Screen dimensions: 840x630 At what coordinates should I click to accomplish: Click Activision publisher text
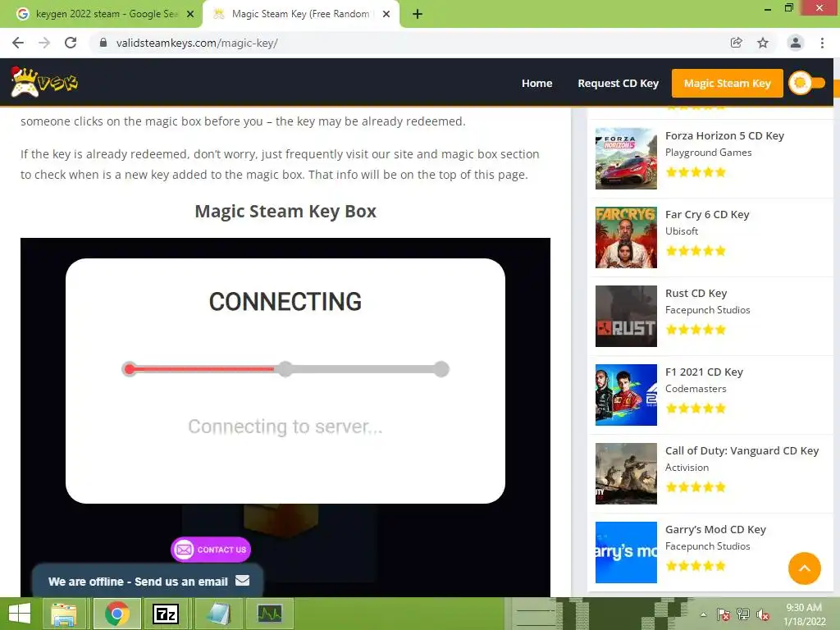pos(687,468)
